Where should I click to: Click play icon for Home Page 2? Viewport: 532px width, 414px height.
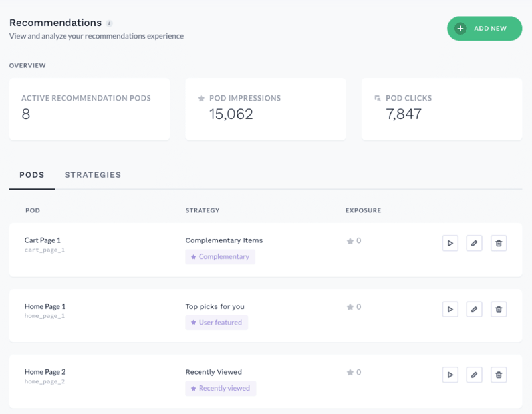(450, 375)
